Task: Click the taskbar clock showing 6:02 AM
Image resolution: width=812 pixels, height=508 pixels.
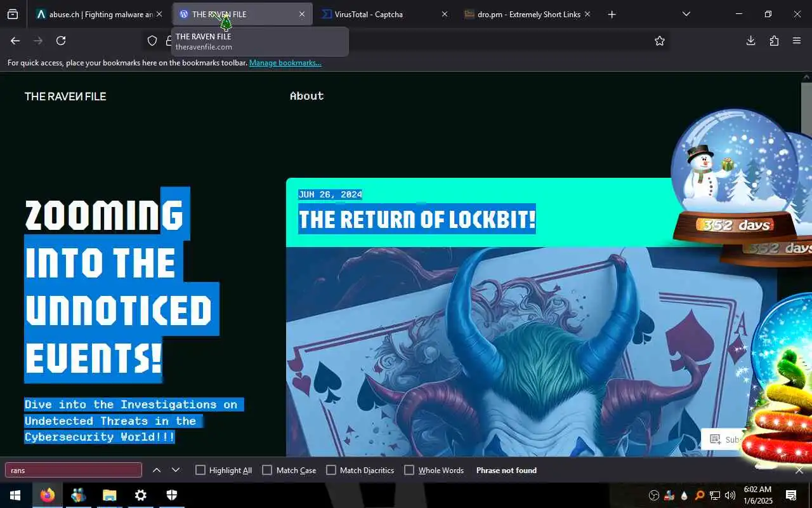Action: click(757, 495)
